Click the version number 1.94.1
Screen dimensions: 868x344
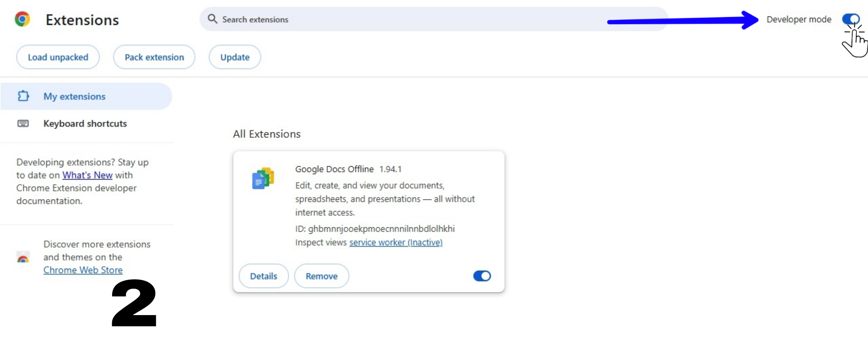tap(391, 169)
